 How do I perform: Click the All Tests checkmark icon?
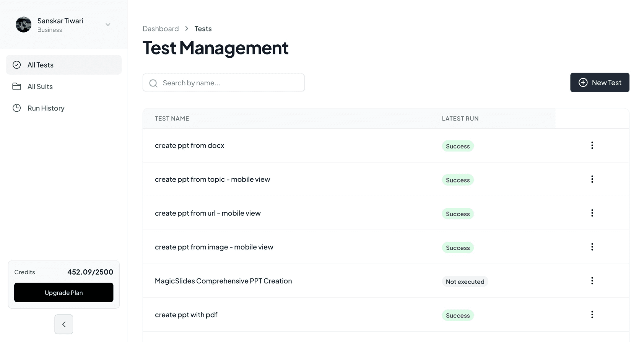17,65
